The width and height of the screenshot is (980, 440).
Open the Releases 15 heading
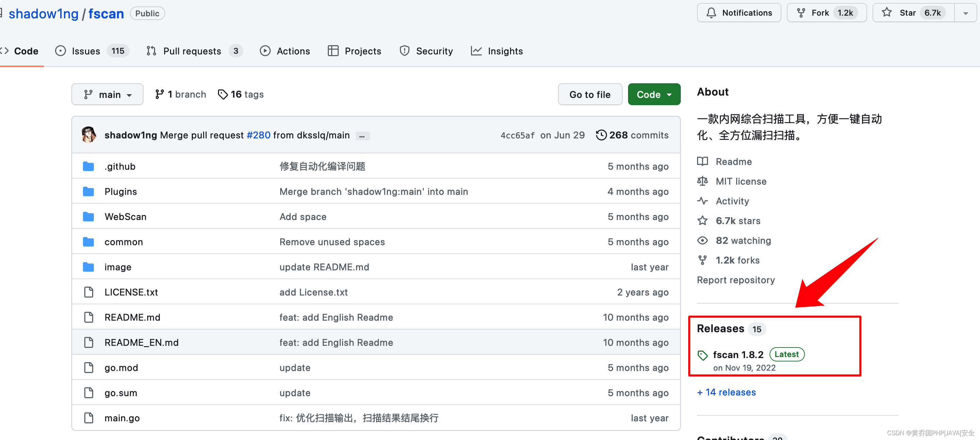[x=731, y=328]
